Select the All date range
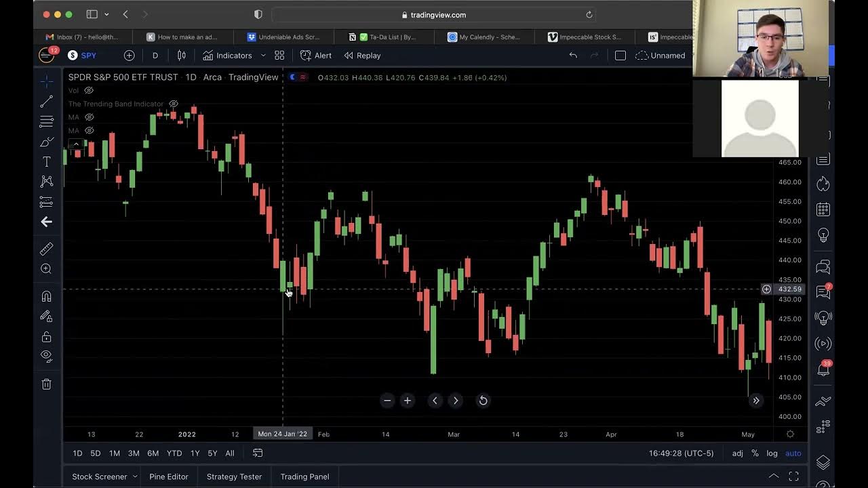Viewport: 868px width, 488px height. coord(230,453)
